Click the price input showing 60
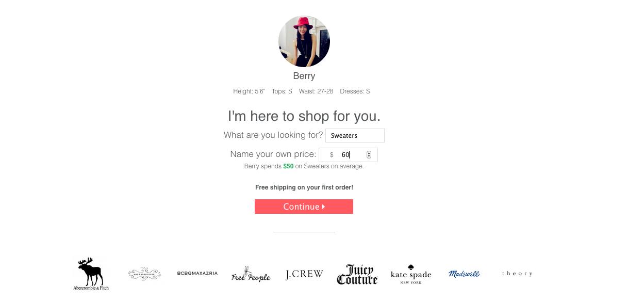Image resolution: width=644 pixels, height=301 pixels. click(x=348, y=155)
